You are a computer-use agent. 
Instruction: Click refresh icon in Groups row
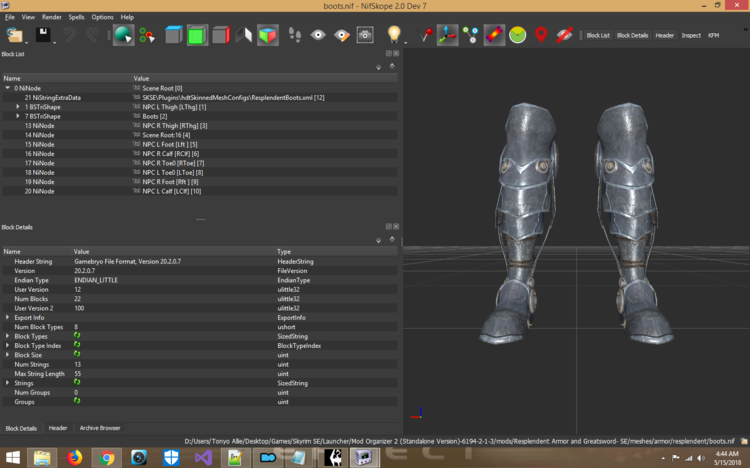[77, 401]
